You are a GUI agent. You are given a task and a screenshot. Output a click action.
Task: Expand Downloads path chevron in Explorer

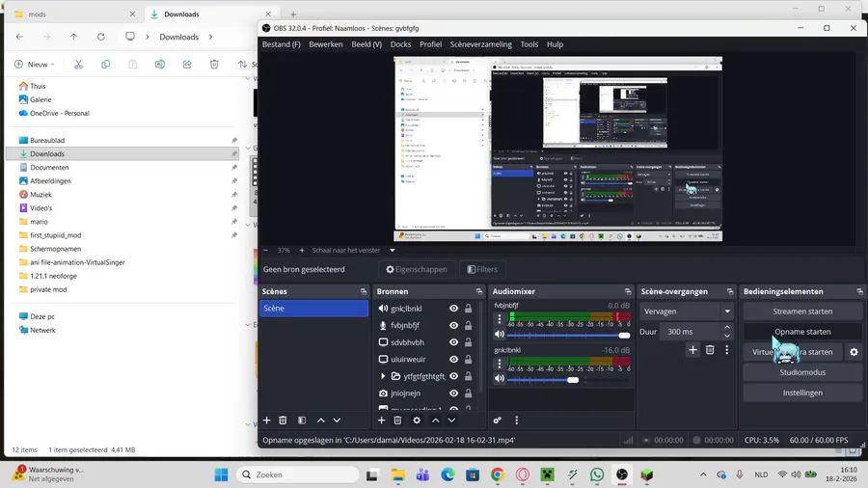coord(211,37)
